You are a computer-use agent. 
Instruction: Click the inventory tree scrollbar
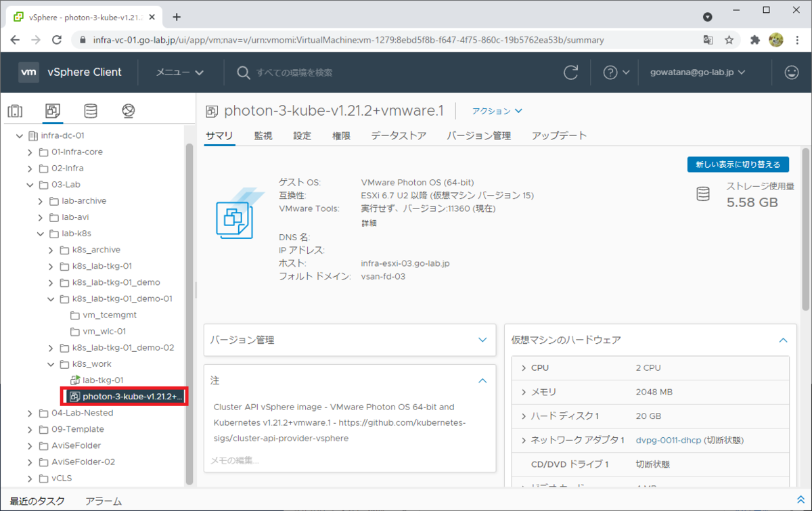189,314
